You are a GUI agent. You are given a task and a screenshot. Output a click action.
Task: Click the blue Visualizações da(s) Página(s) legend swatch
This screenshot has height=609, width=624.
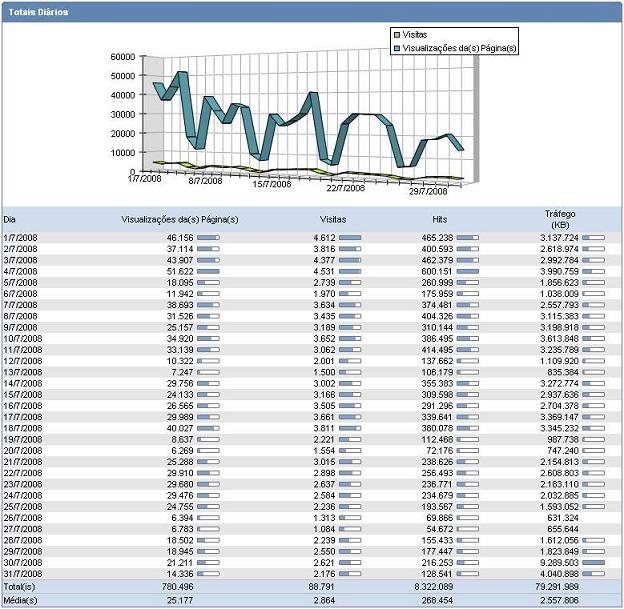397,47
